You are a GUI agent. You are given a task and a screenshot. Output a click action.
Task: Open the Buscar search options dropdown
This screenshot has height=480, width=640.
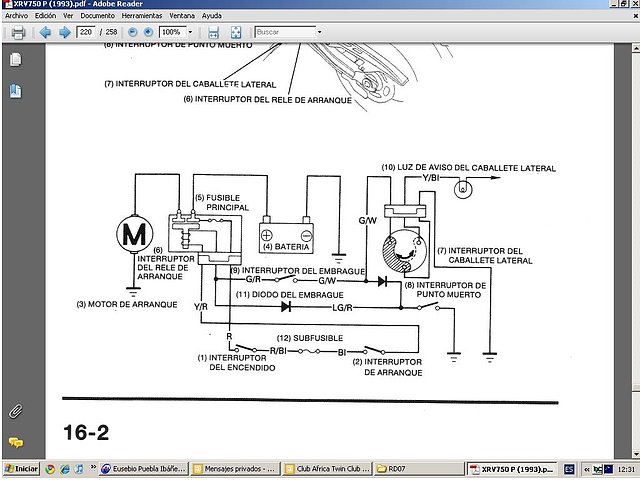(x=320, y=32)
